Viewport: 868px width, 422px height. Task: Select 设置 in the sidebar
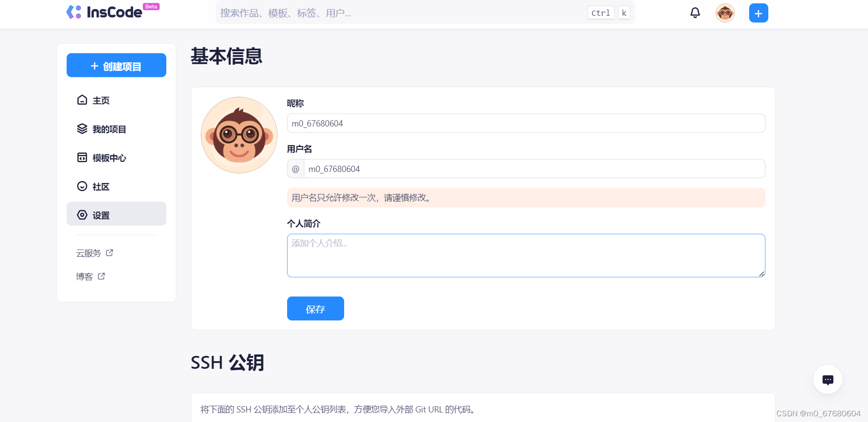(116, 214)
